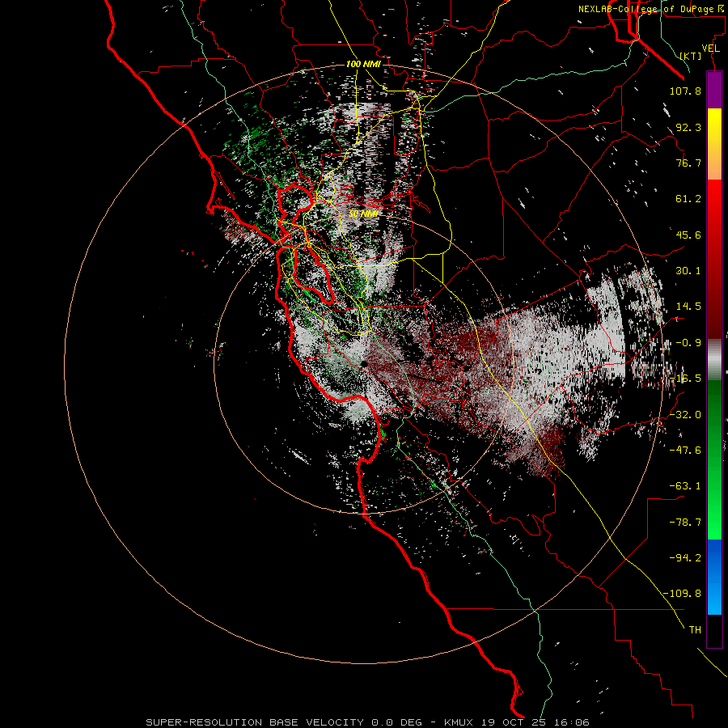
Task: Click the 50 NMI range ring label
Action: point(363,214)
